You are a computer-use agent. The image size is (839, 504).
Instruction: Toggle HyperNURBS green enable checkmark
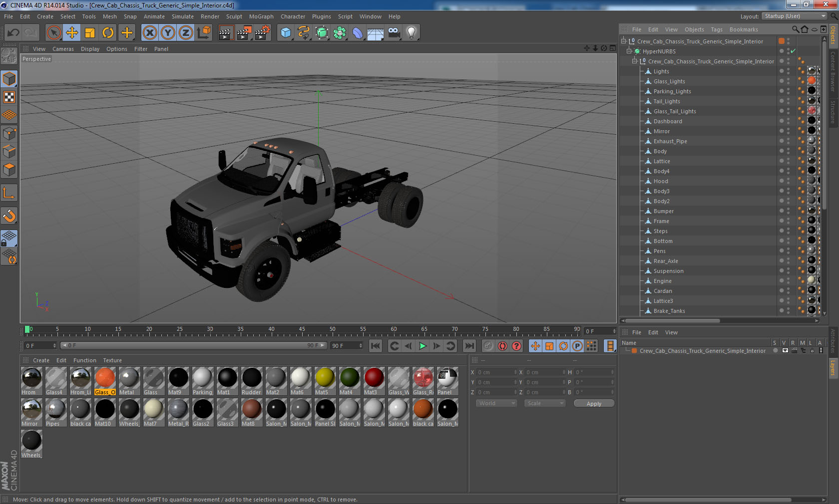tap(793, 51)
